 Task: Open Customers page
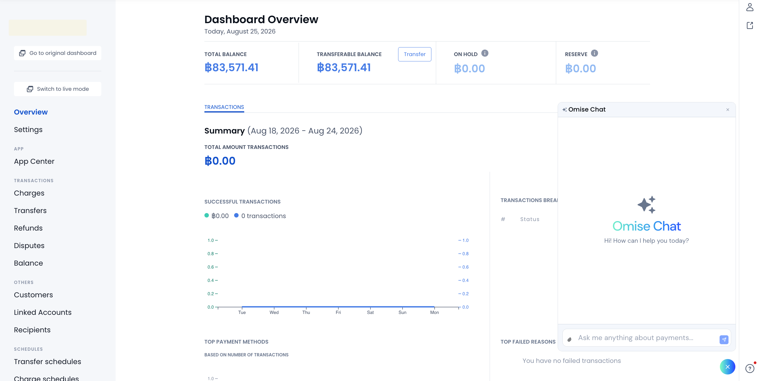(x=33, y=295)
